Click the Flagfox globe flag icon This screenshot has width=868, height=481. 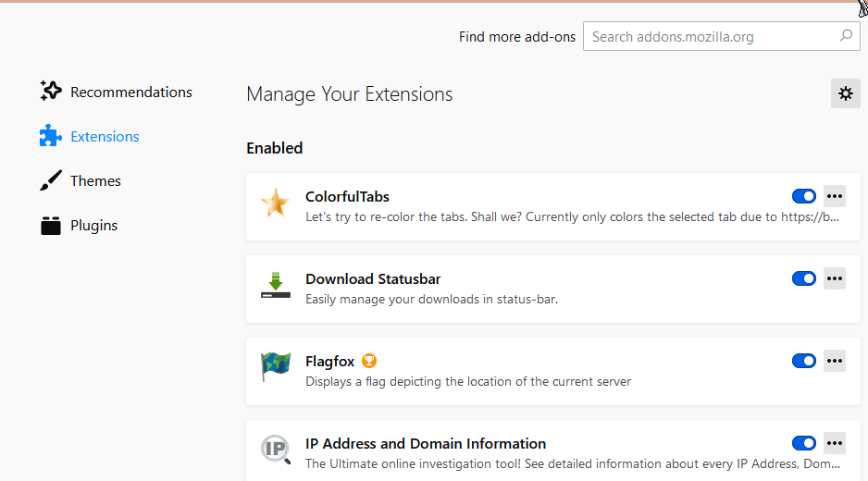pos(275,367)
